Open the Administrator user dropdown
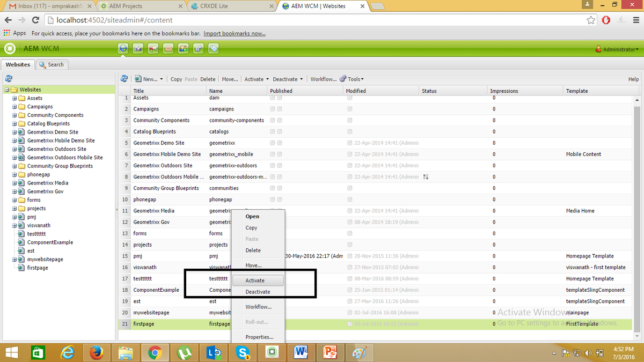Screen dimensions: 644x362 [x=617, y=49]
